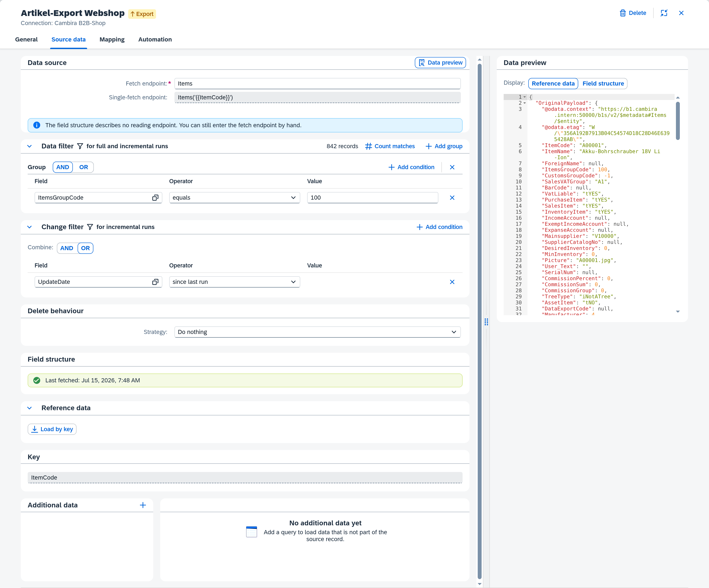The image size is (709, 588).
Task: Click the JSON preview scroll-down arrow
Action: [678, 312]
